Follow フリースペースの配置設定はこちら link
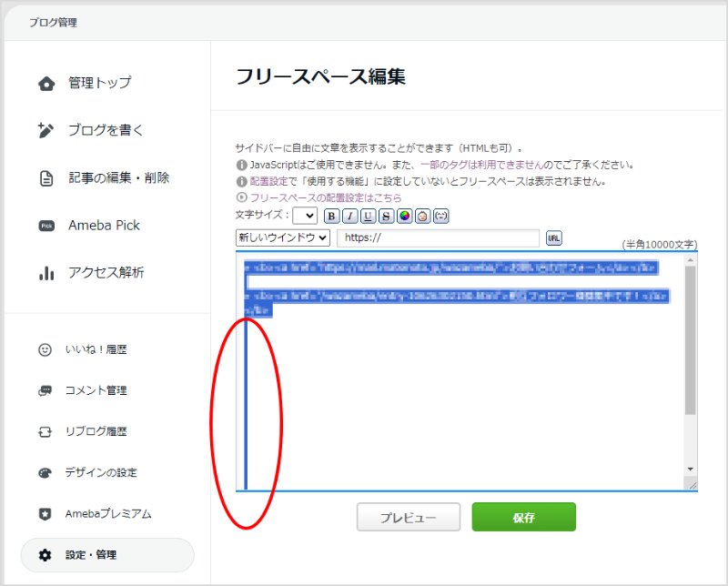This screenshot has height=586, width=728. coord(325,197)
